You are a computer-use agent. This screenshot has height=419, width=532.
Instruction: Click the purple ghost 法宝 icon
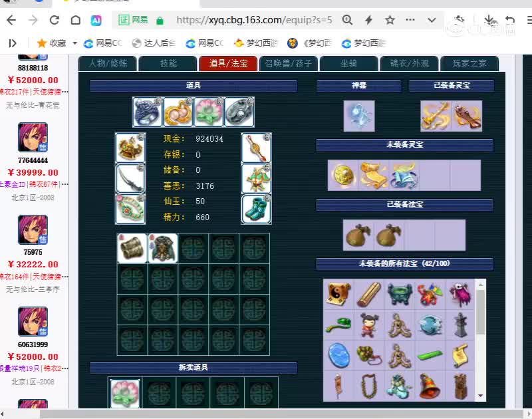click(460, 294)
